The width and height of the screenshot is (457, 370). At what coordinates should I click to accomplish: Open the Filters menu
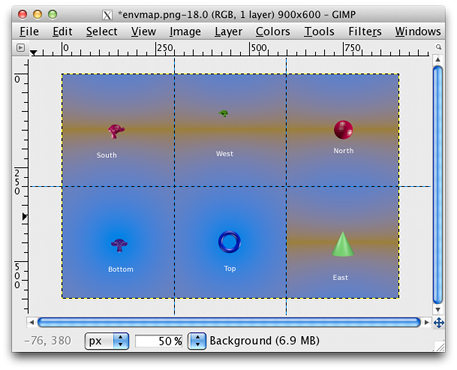(x=365, y=31)
